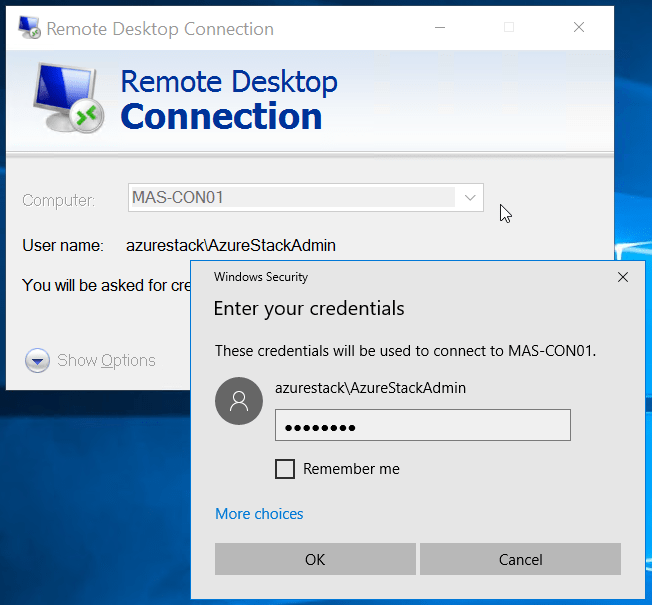Viewport: 652px width, 605px height.
Task: Click the 'Enter your credentials' heading
Action: point(309,309)
